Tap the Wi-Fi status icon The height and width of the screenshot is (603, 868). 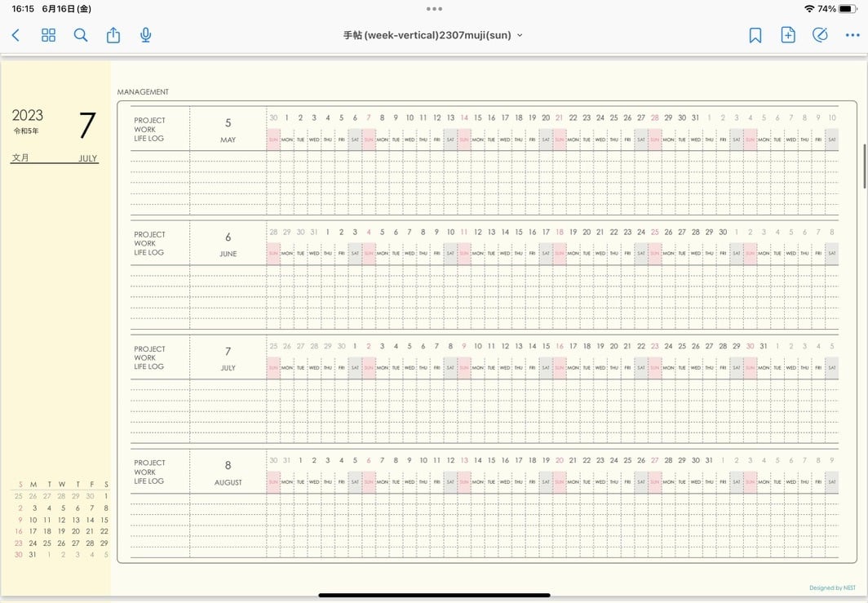tap(809, 9)
